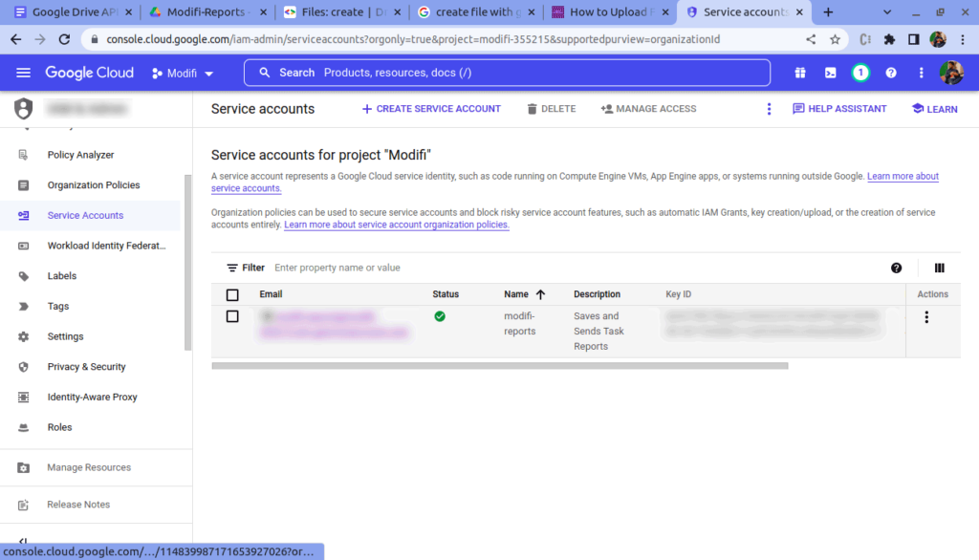Viewport: 979px width, 560px height.
Task: Open column display options icon
Action: pyautogui.click(x=939, y=269)
